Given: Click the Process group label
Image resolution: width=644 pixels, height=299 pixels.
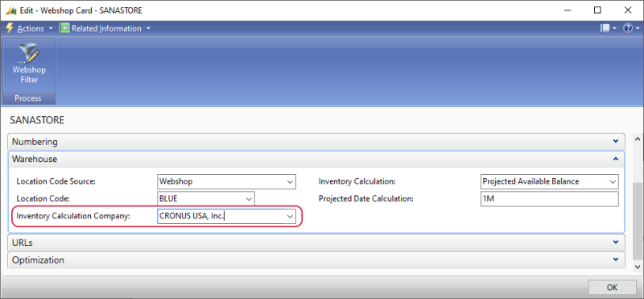Looking at the screenshot, I should coord(28,98).
